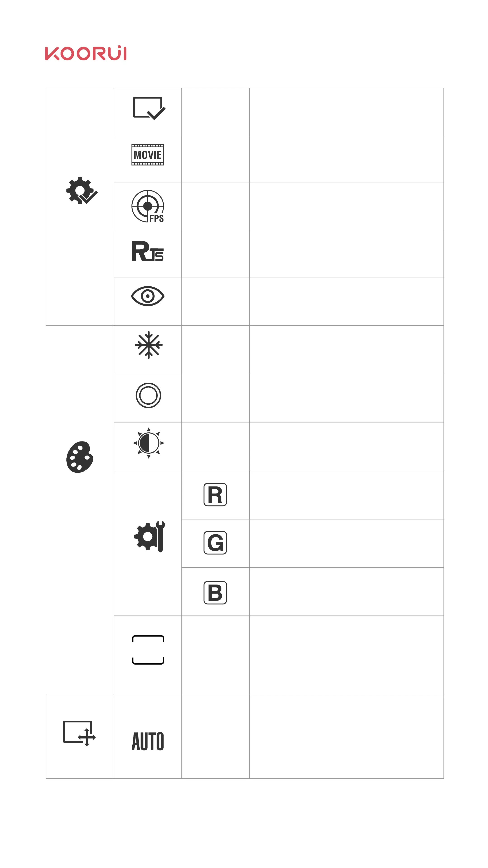488x868 pixels.
Task: Open the gear with checkmark settings icon
Action: (82, 190)
